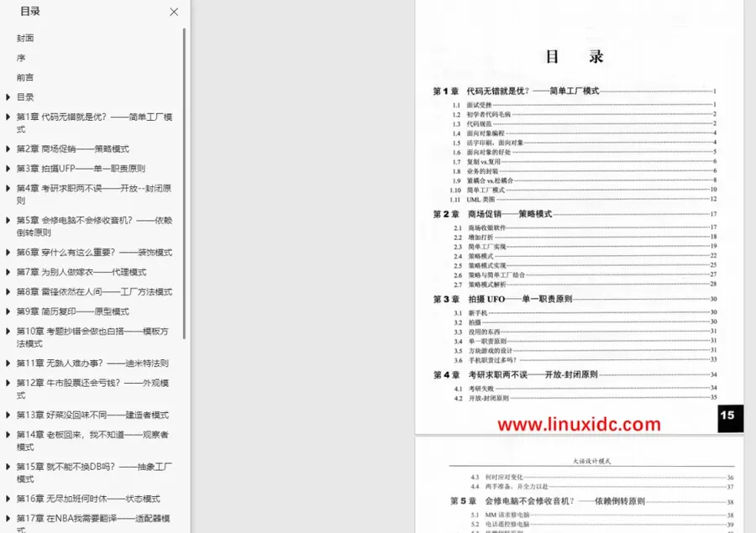The height and width of the screenshot is (533, 756).
Task: Expand the 第3章 拍摄UFP arrow
Action: coord(8,168)
